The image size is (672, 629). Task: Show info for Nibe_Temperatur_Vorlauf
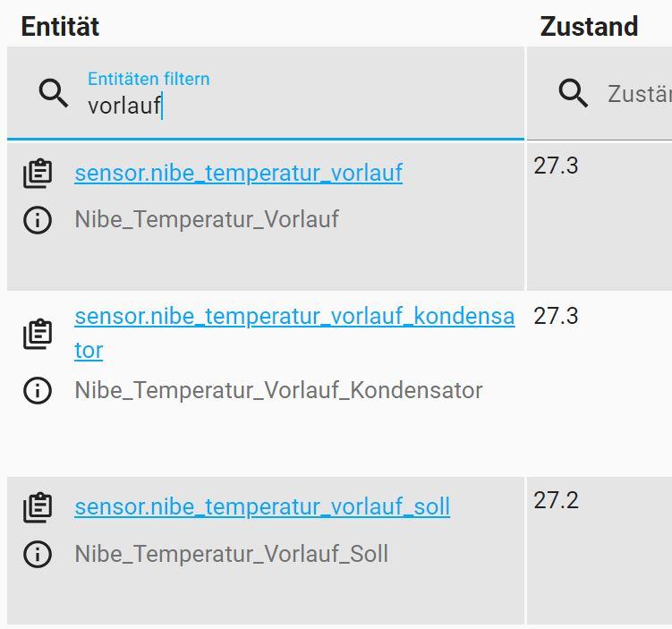pyautogui.click(x=38, y=220)
